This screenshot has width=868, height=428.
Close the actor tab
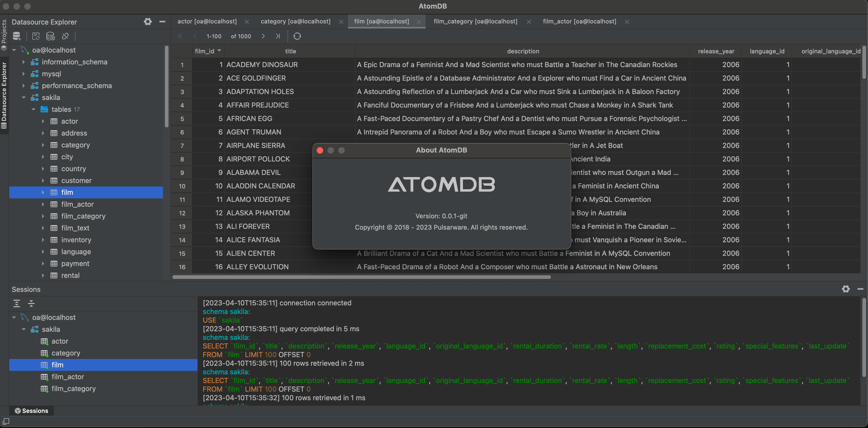[247, 22]
